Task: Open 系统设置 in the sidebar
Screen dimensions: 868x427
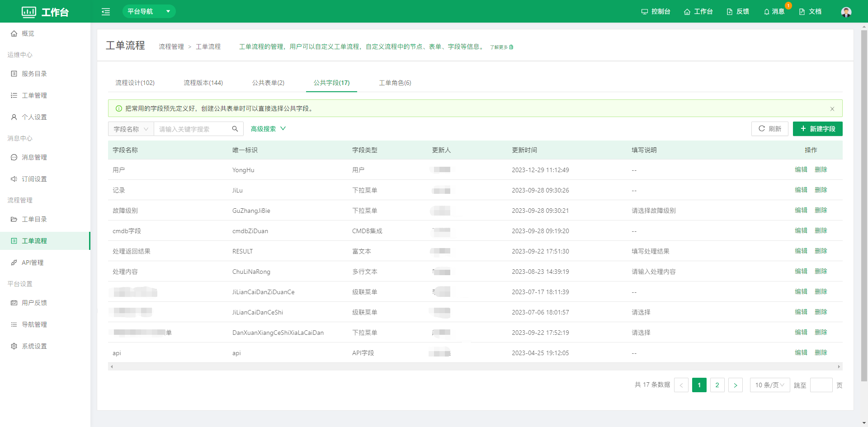Action: pos(45,346)
